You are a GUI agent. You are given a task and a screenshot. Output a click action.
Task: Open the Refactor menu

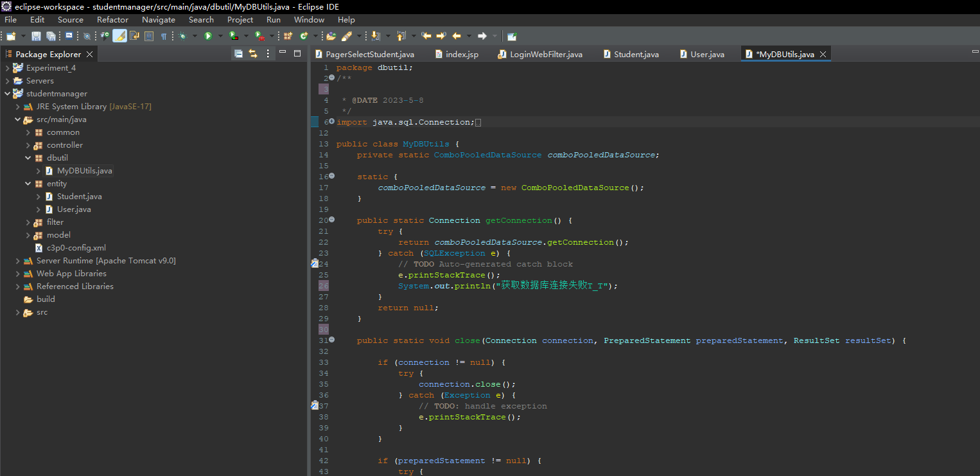pos(112,20)
